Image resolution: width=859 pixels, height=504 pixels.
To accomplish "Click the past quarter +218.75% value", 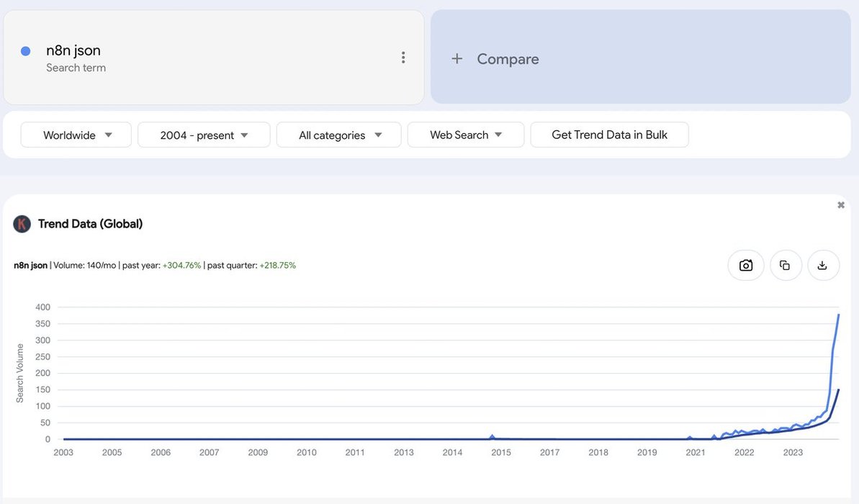I will click(x=277, y=266).
